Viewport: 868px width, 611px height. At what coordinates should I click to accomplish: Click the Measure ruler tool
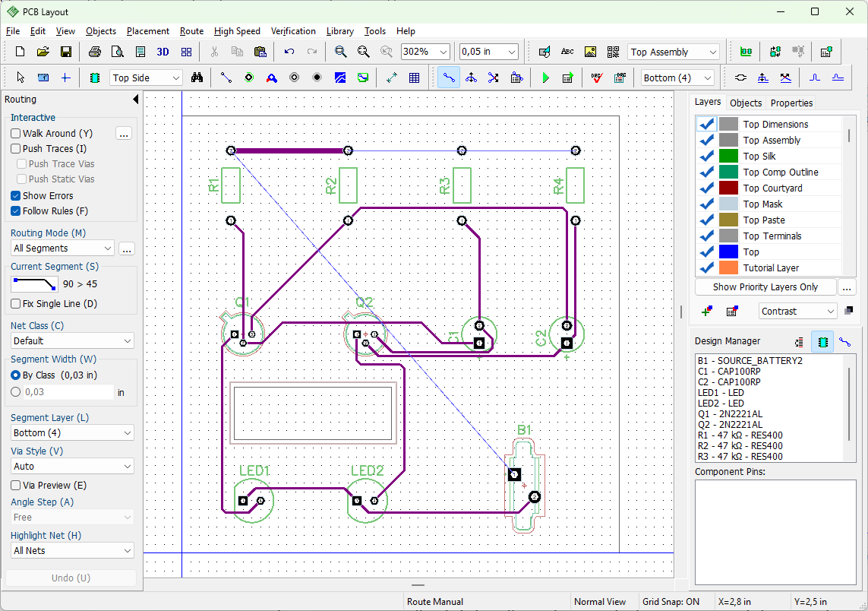(x=43, y=78)
